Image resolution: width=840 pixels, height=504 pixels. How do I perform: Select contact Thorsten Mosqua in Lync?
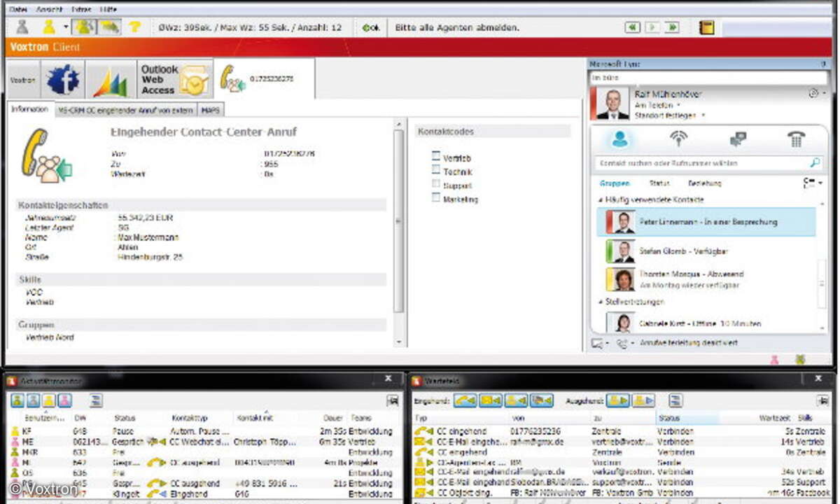(x=706, y=279)
